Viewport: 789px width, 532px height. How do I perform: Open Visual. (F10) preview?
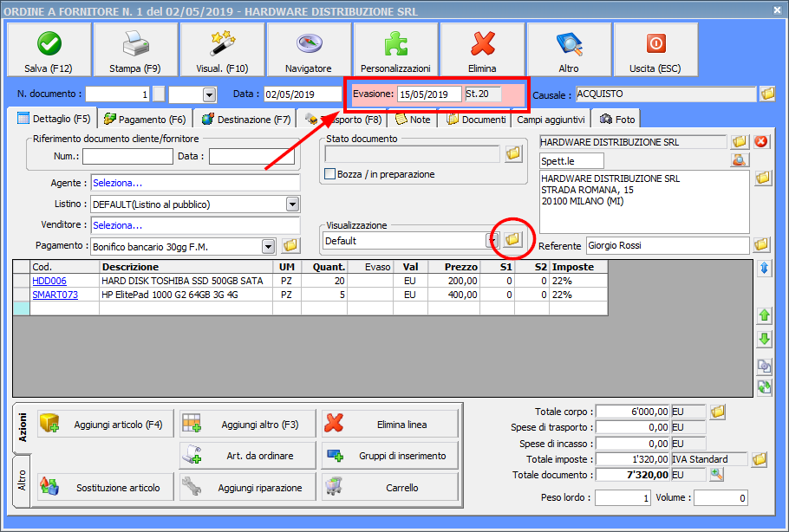tap(222, 49)
